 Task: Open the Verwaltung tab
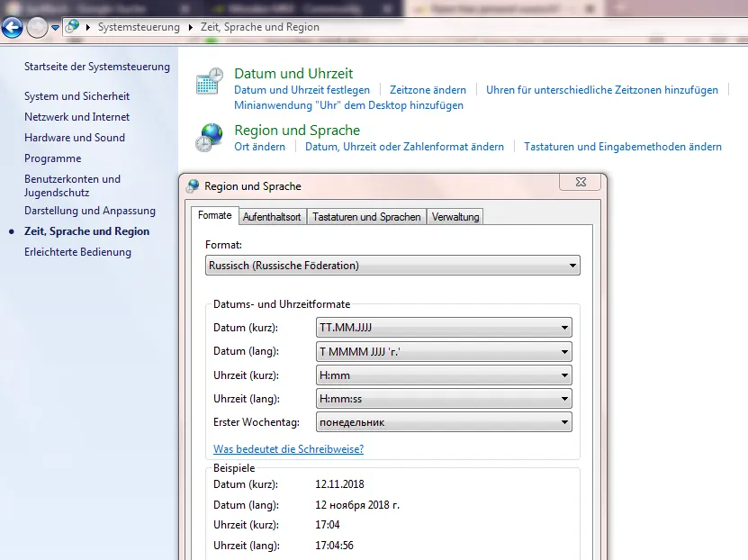click(x=455, y=217)
